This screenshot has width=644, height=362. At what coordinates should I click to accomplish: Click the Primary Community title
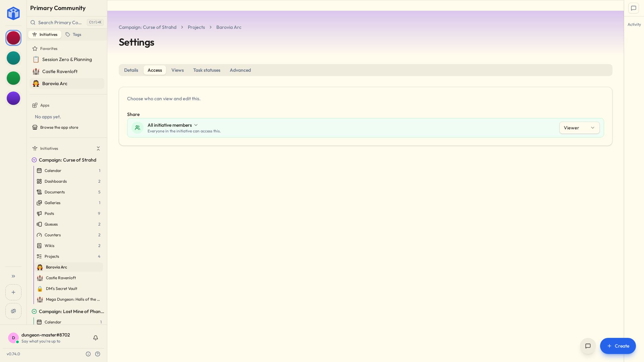coord(58,8)
